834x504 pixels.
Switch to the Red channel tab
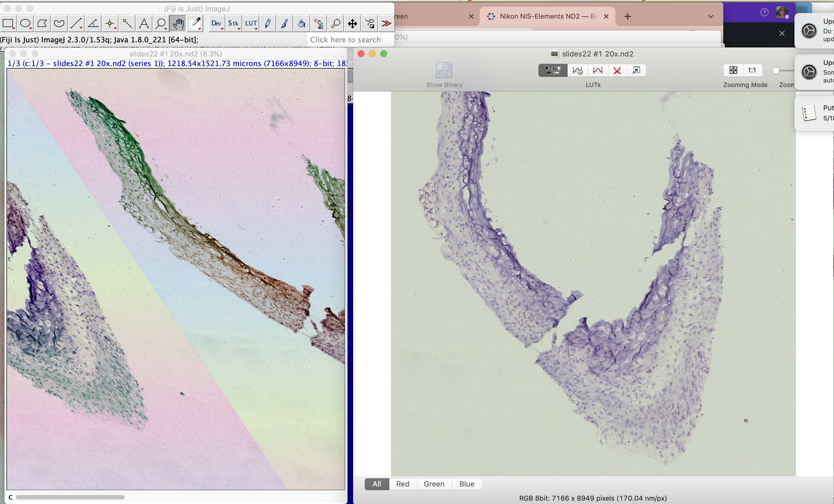click(x=402, y=484)
